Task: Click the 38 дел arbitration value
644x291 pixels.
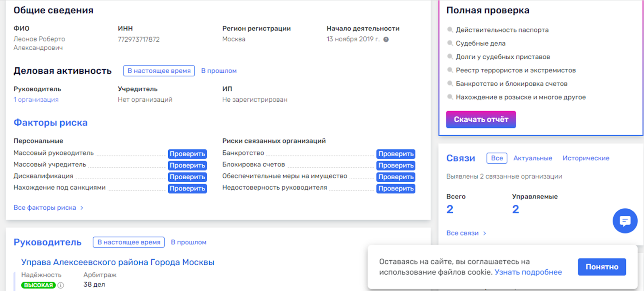Action: [x=94, y=285]
